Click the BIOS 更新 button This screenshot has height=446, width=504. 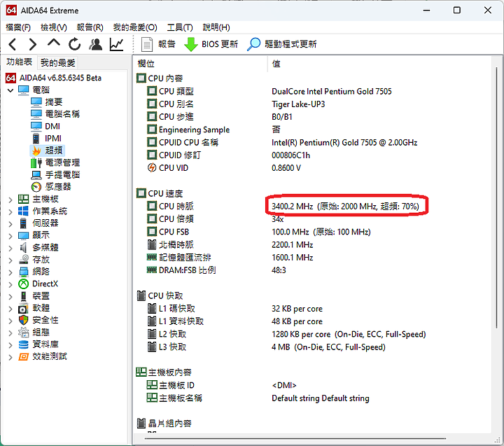click(211, 44)
